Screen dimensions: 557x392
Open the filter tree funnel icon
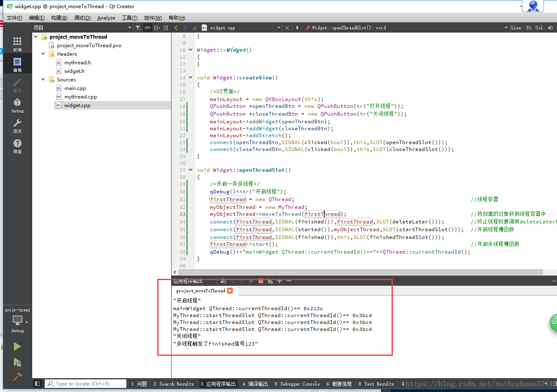[x=138, y=28]
